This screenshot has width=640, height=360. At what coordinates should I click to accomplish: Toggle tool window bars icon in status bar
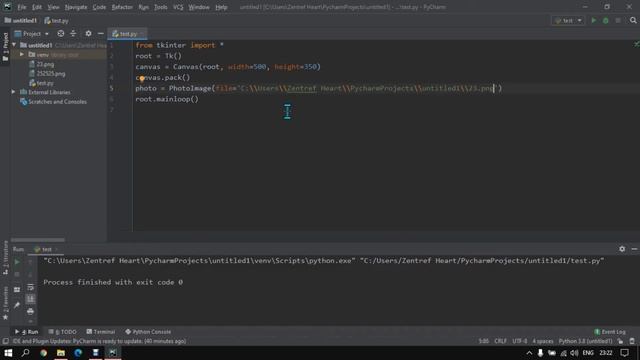(5, 341)
